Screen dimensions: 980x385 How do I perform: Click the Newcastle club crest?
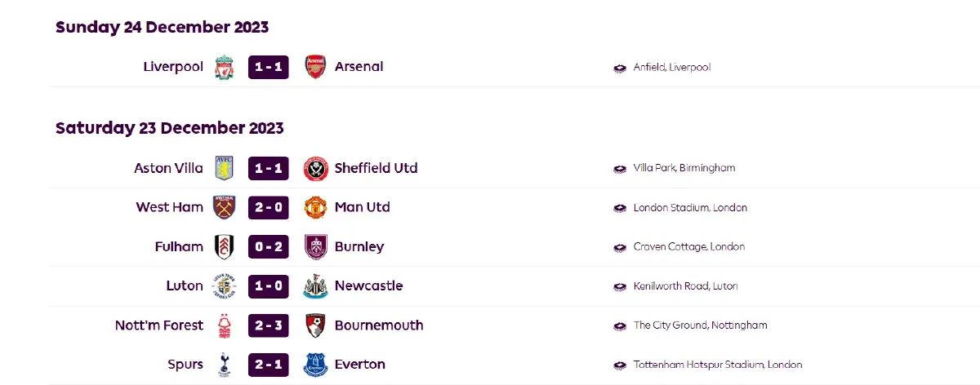coord(315,286)
